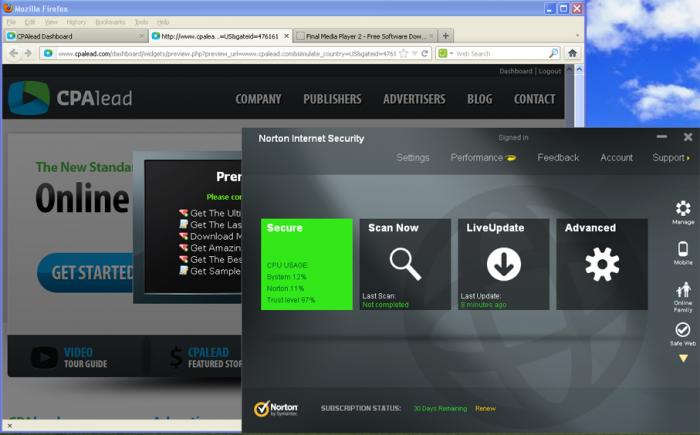Open search engine dropdown in Firefox

pyautogui.click(x=445, y=54)
